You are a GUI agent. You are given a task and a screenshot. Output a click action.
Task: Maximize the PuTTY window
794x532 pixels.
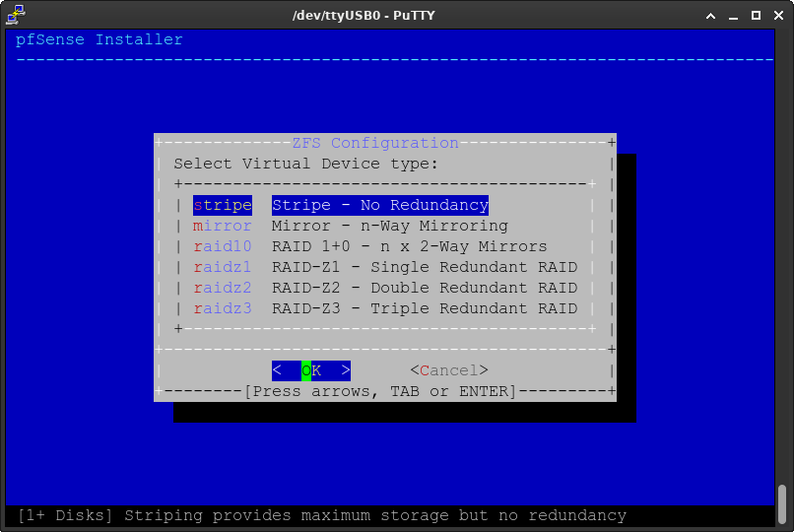pos(756,16)
